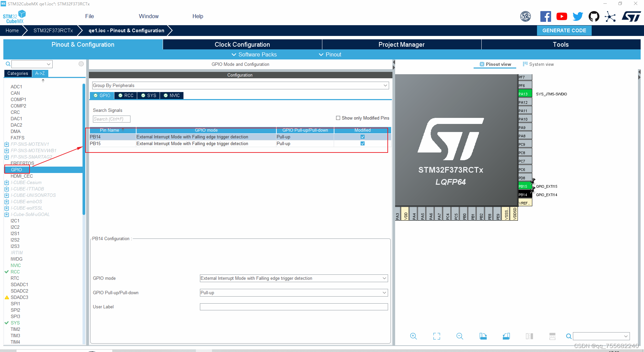
Task: Click the ST community network icon
Action: 610,16
